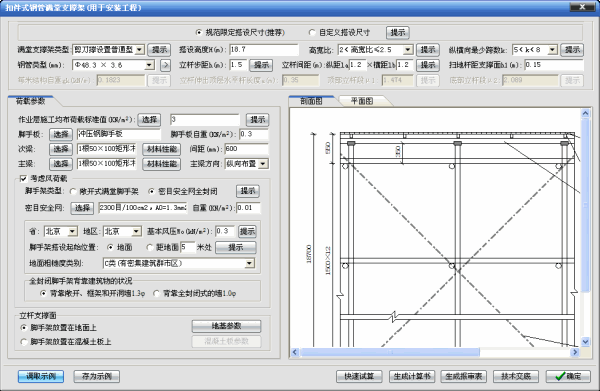Screen dimensions: 600x391
Task: Click 选择 button for 作业层施工均布荷载
Action: coord(150,120)
